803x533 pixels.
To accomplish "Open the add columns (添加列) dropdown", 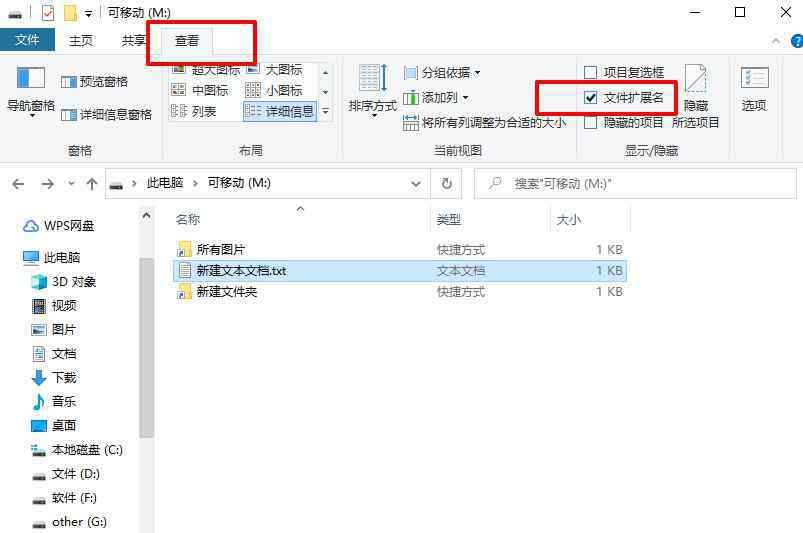I will (436, 97).
